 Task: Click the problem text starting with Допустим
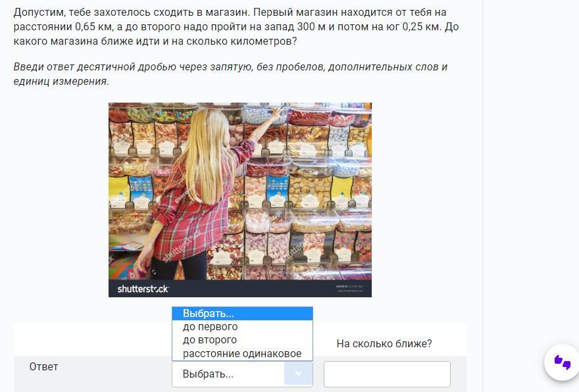click(236, 26)
